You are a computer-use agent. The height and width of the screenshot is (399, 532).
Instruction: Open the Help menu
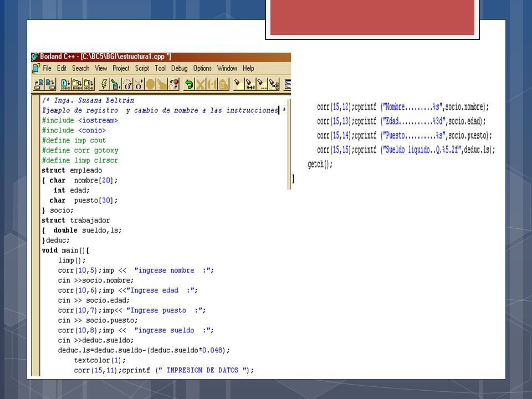pos(248,68)
